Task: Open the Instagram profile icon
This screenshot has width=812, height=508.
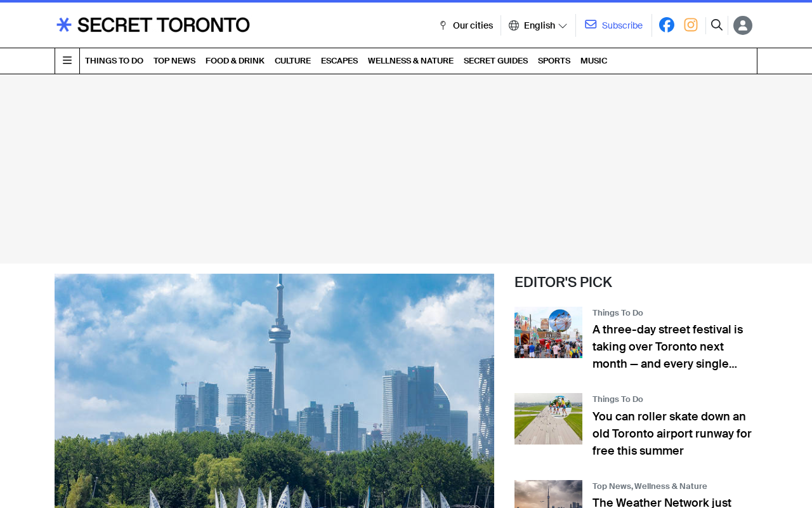Action: [x=691, y=25]
